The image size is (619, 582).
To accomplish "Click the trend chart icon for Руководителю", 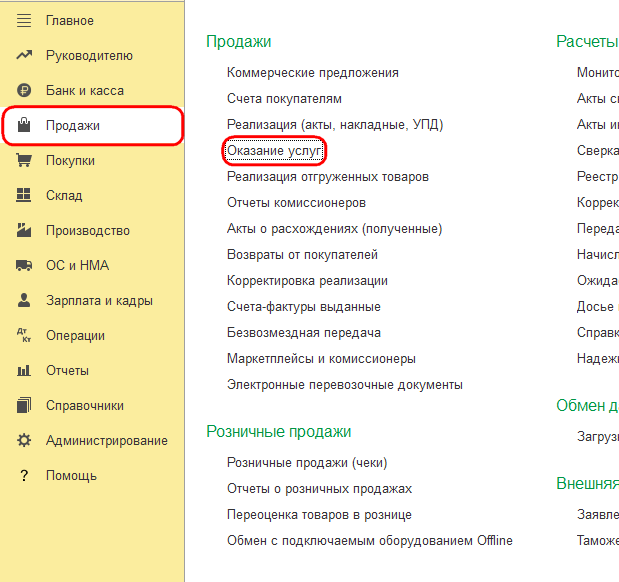I will tap(24, 55).
